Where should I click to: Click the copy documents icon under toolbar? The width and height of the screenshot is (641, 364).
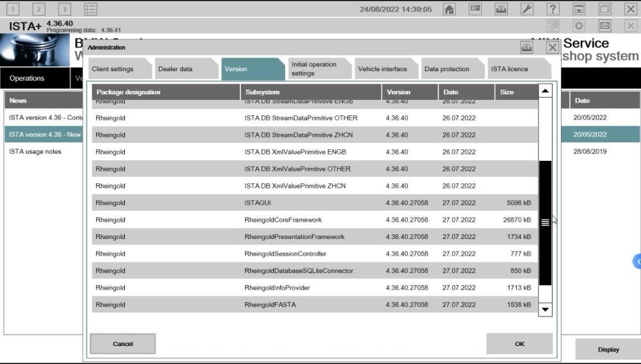(x=553, y=26)
